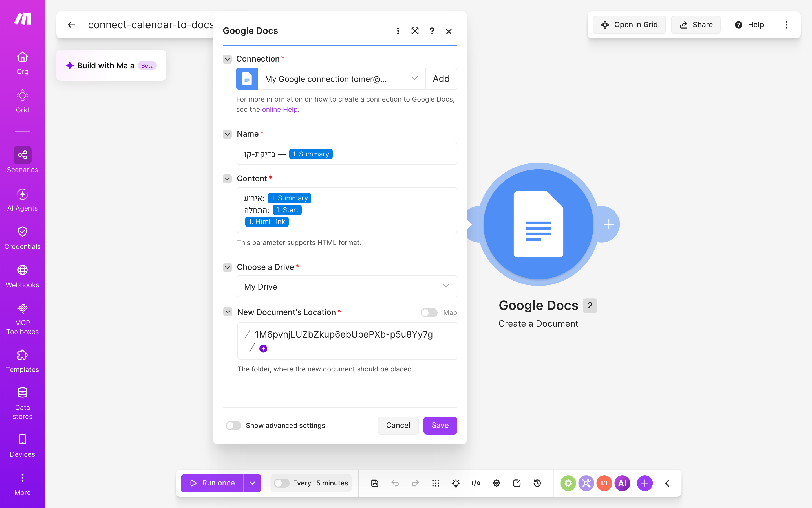Open the online Help link

pyautogui.click(x=279, y=110)
